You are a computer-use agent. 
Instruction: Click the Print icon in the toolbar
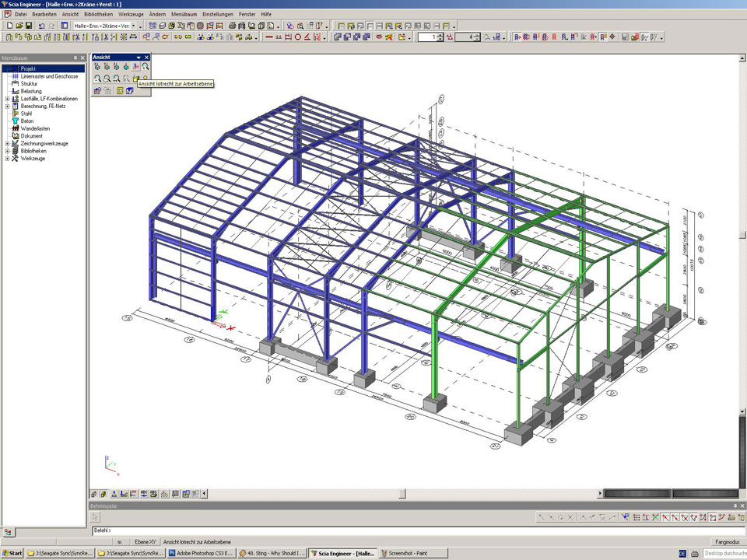232,26
